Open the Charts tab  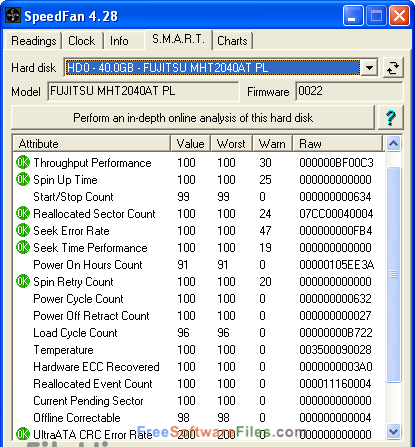pyautogui.click(x=232, y=41)
